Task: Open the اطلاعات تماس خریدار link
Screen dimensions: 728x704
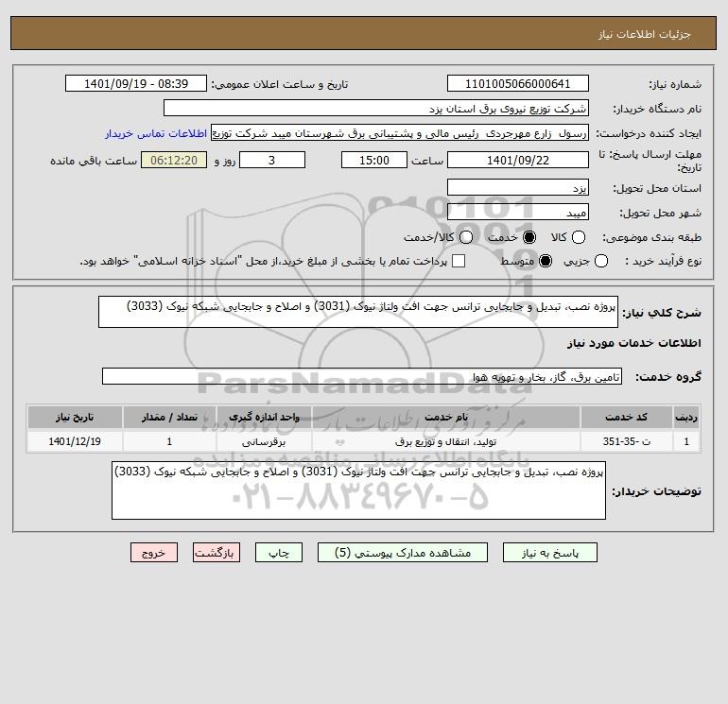Action: point(156,133)
